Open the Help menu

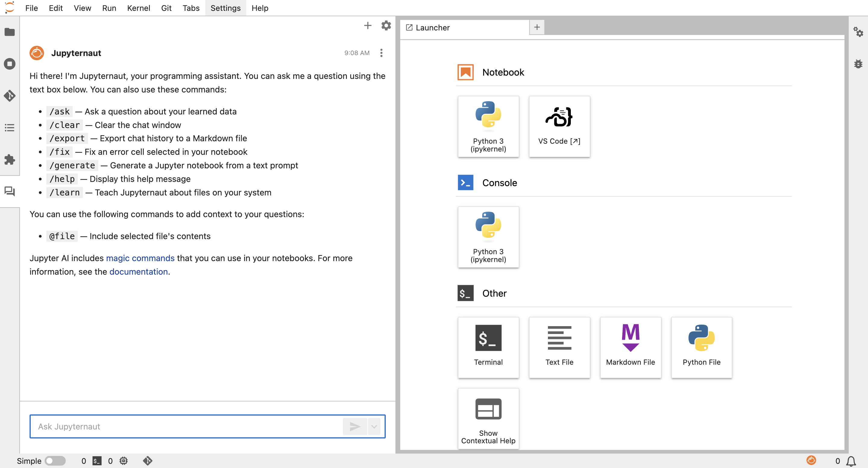[260, 8]
